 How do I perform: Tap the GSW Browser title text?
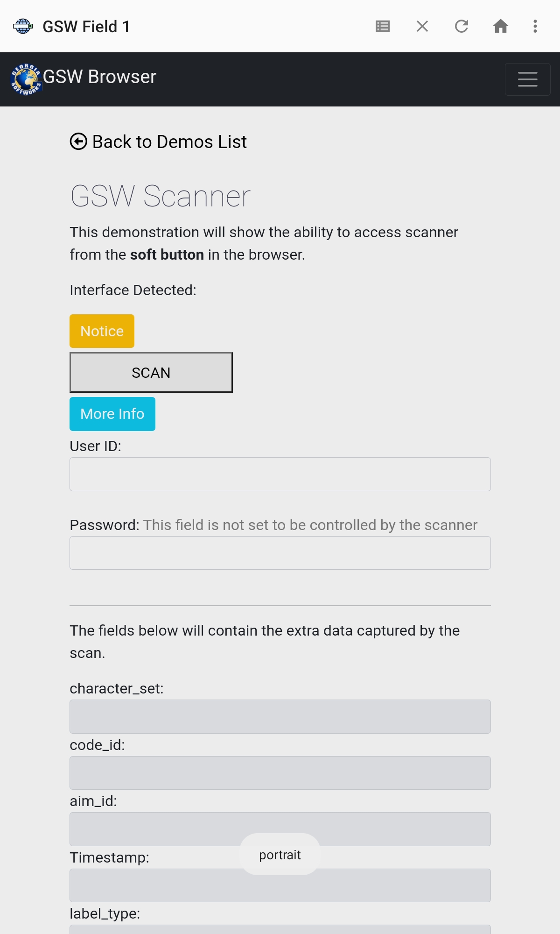tap(99, 77)
